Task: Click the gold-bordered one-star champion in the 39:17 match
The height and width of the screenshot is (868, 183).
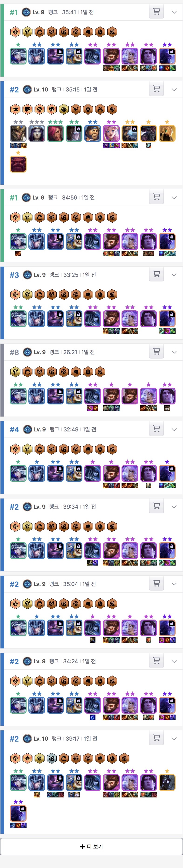Action: click(167, 782)
